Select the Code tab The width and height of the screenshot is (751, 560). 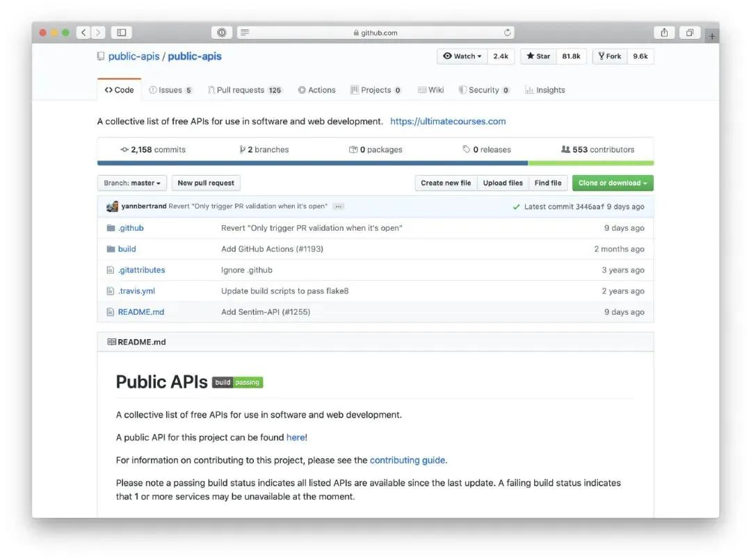(x=120, y=90)
